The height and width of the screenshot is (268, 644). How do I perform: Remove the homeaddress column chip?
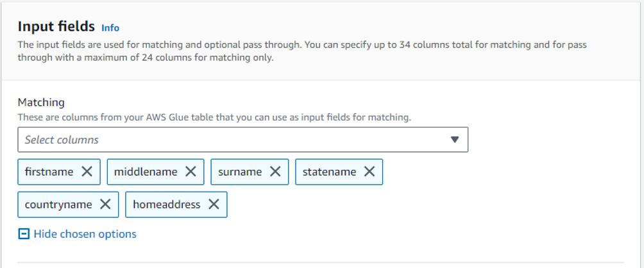[214, 205]
